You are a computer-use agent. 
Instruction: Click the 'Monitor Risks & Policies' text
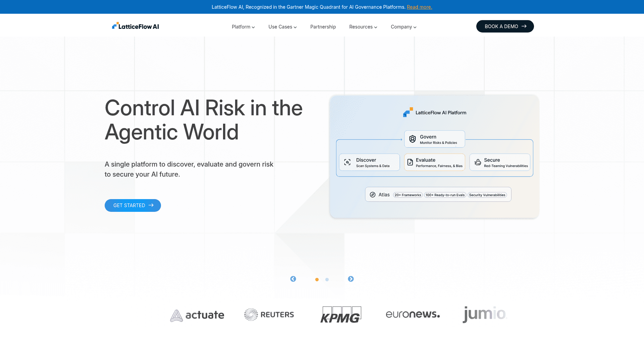[x=438, y=143]
